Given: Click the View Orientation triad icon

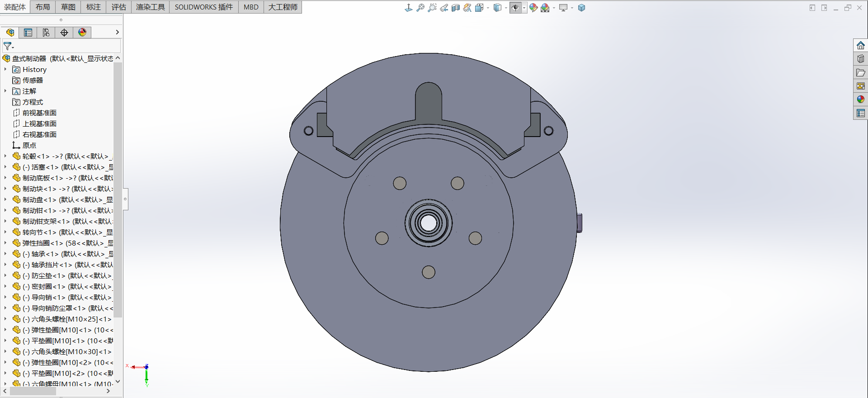Looking at the screenshot, I should [x=408, y=8].
